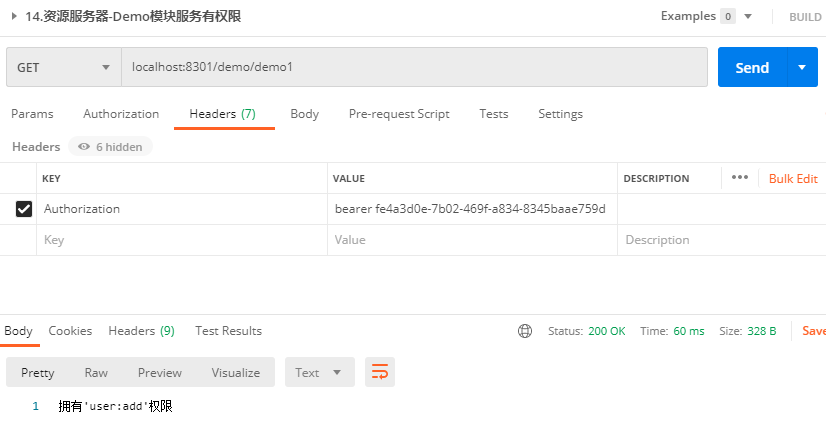Open the response Cookies tab
The height and width of the screenshot is (438, 826).
(x=70, y=331)
